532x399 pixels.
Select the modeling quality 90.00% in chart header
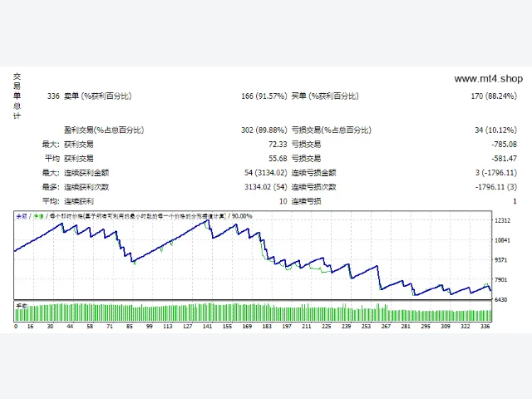(x=242, y=216)
